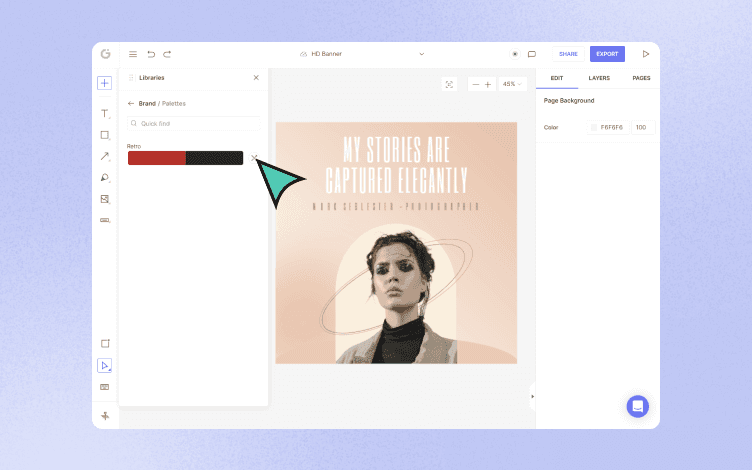Click the blue plus add-element button

pyautogui.click(x=105, y=83)
